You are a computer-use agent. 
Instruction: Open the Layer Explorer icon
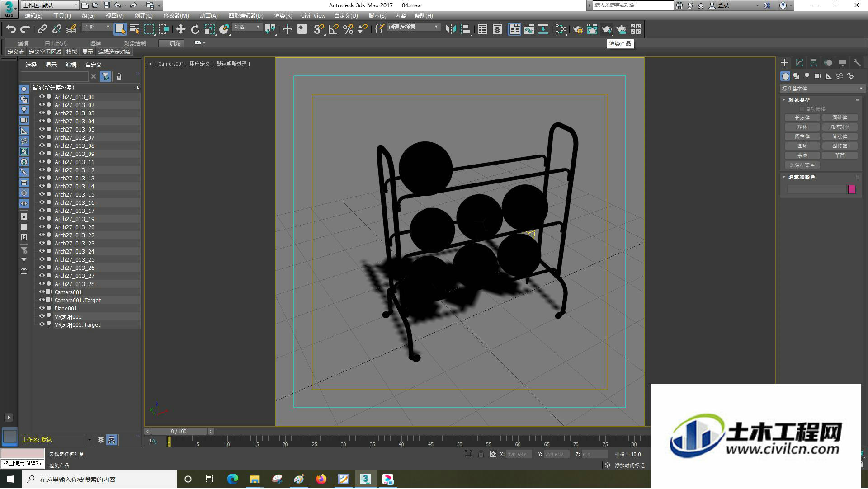pyautogui.click(x=497, y=29)
